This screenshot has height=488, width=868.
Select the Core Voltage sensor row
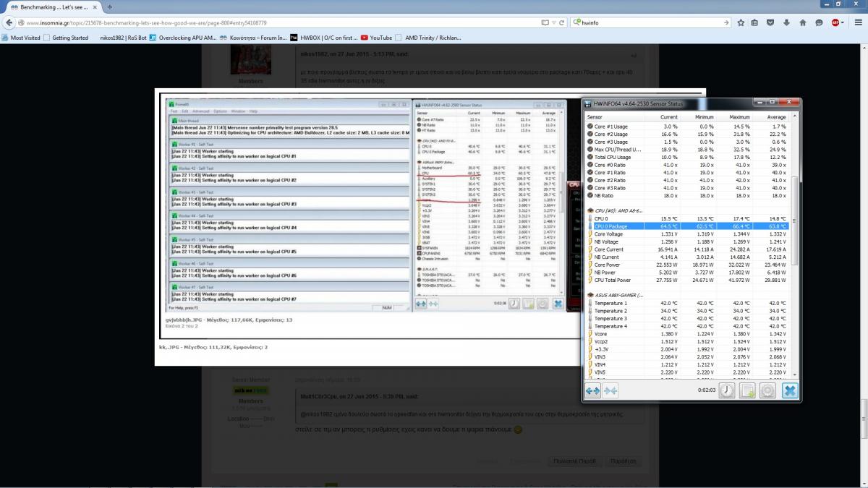pyautogui.click(x=686, y=234)
